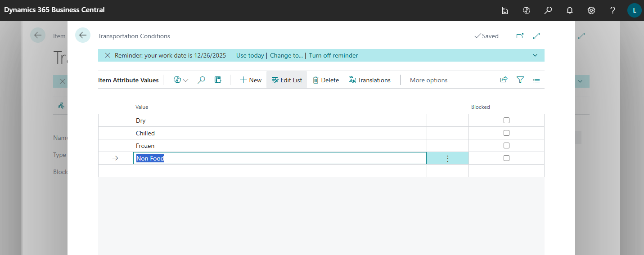The width and height of the screenshot is (644, 255).
Task: Open row options for Non Food
Action: [x=447, y=158]
